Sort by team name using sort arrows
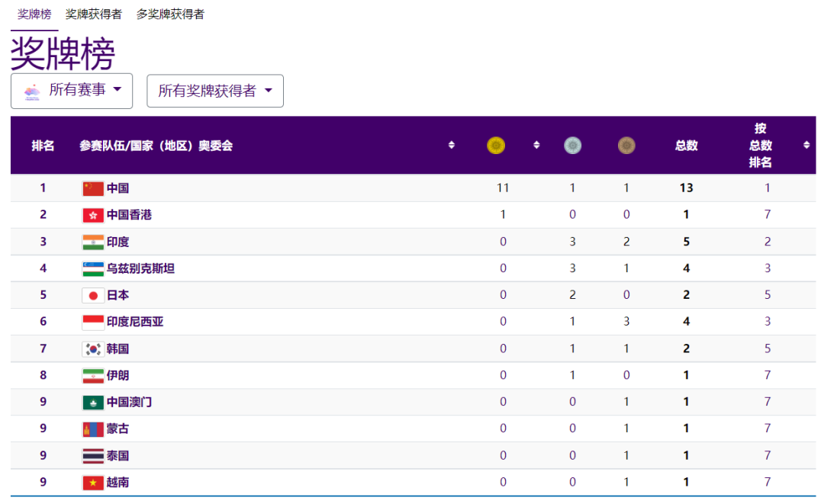Image resolution: width=824 pixels, height=504 pixels. tap(452, 145)
